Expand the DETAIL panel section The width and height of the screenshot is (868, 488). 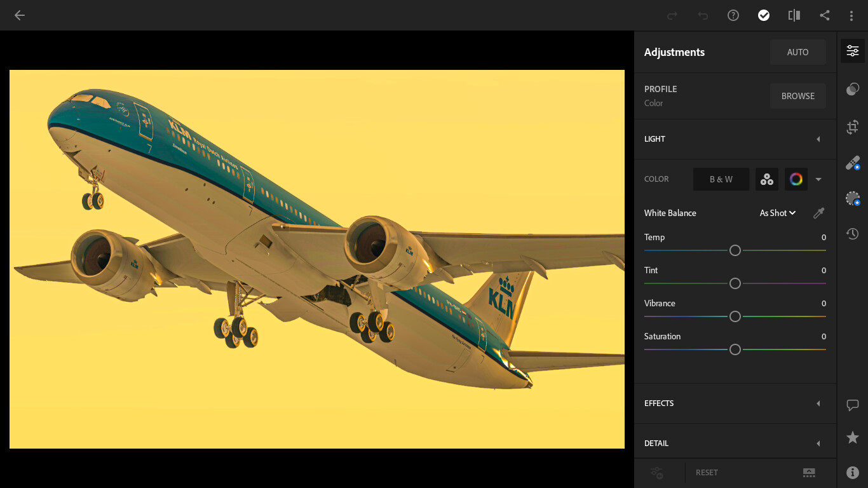point(735,444)
